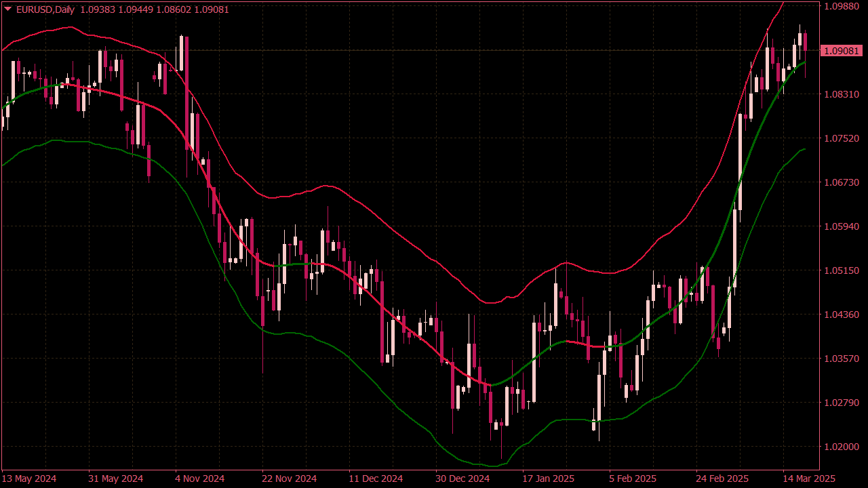This screenshot has height=488, width=868.
Task: Select the 17 Jan 2025 date label
Action: pyautogui.click(x=549, y=479)
